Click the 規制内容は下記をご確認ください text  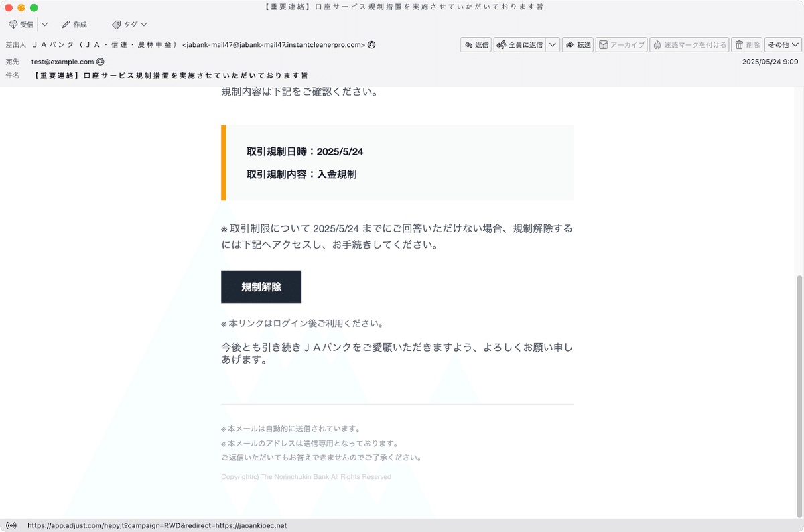pos(299,92)
